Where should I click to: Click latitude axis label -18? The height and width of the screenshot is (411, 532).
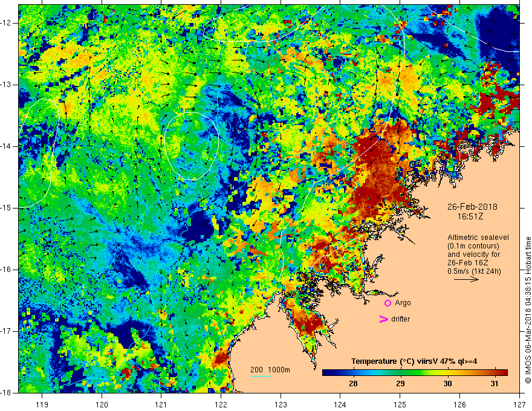coord(6,393)
